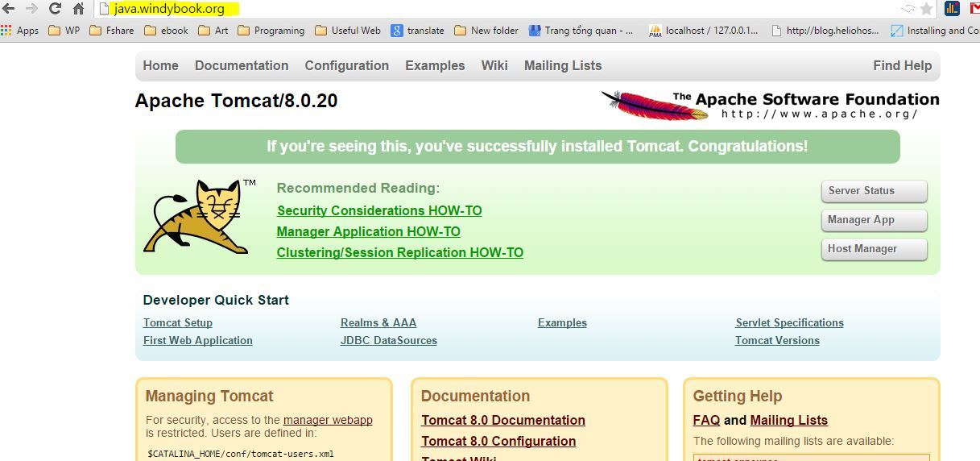Click the Server Status button
The image size is (980, 461).
coord(874,191)
